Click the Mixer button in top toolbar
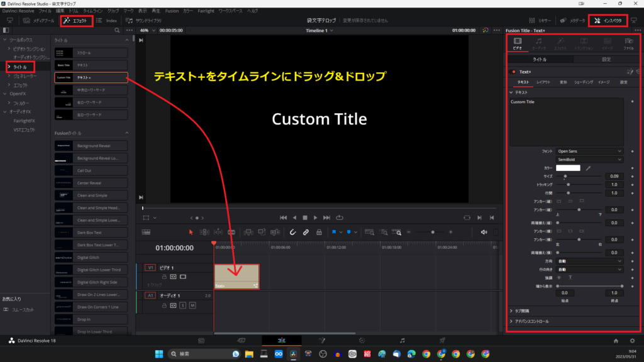 540,21
